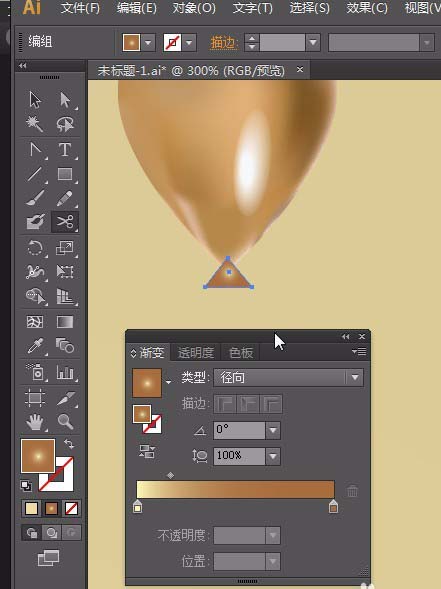Select the Rectangle tool
Viewport: 441px width, 589px height.
65,174
